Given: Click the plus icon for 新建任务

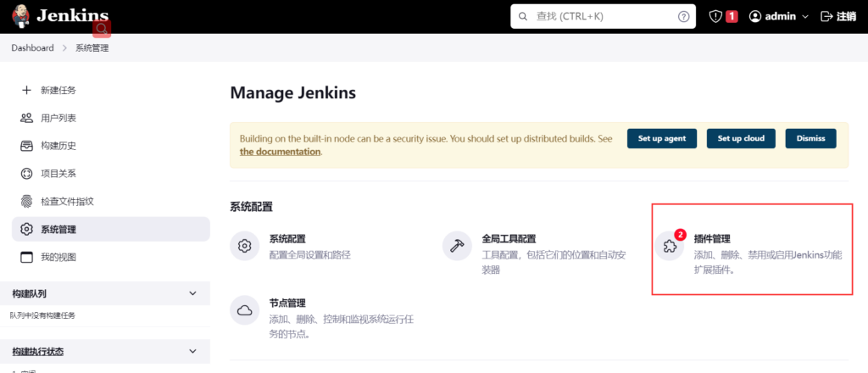Looking at the screenshot, I should click(26, 90).
